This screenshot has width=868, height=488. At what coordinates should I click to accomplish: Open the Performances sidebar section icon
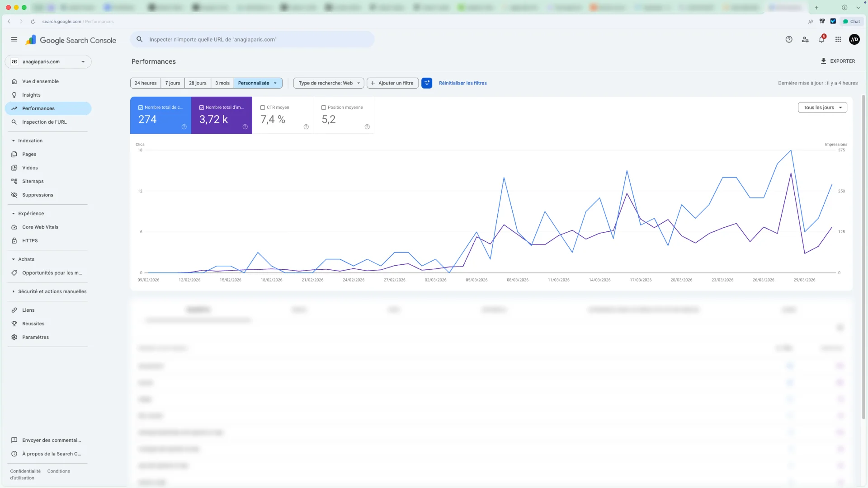[14, 108]
